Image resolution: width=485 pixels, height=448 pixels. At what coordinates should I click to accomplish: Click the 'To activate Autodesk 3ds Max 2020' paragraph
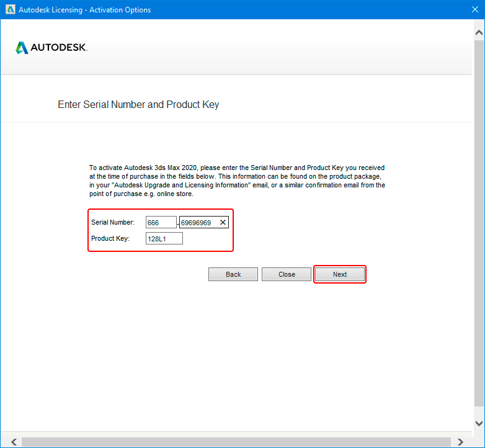(238, 181)
